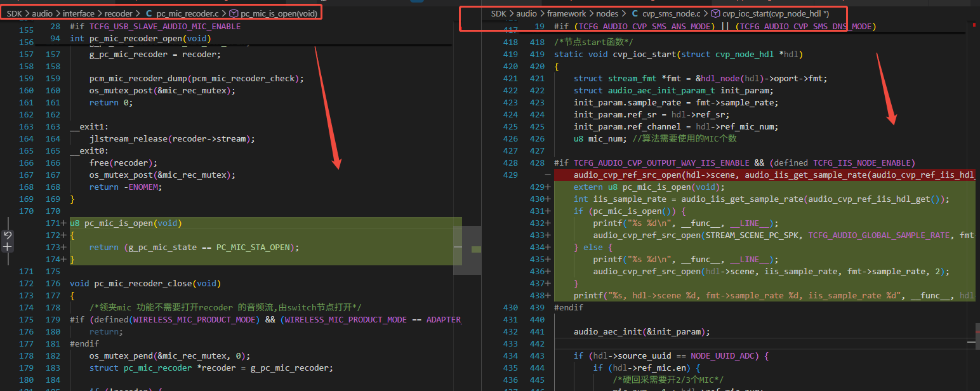
Task: Open the nodes folder breadcrumb
Action: click(x=607, y=13)
